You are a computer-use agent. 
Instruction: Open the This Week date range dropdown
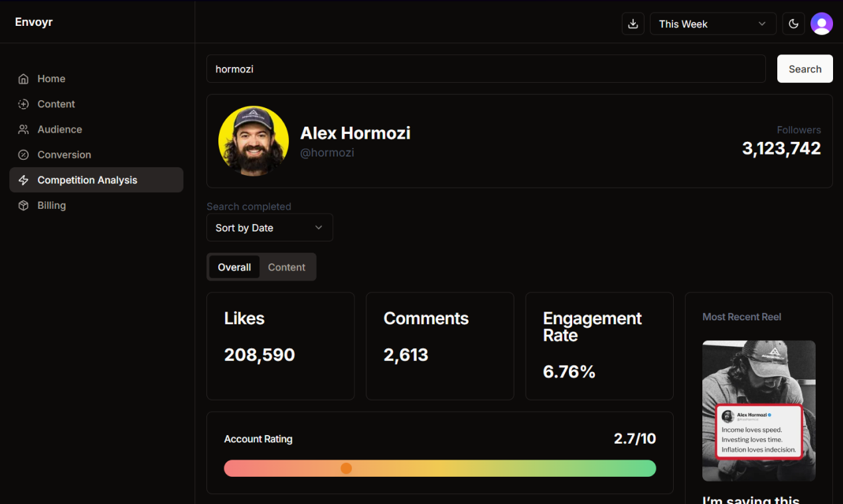click(713, 24)
